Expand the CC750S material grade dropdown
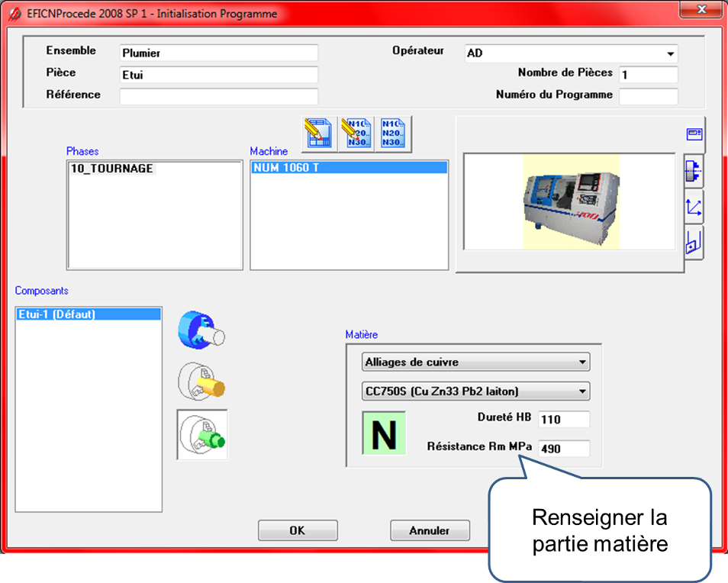The width and height of the screenshot is (728, 583). 476,391
